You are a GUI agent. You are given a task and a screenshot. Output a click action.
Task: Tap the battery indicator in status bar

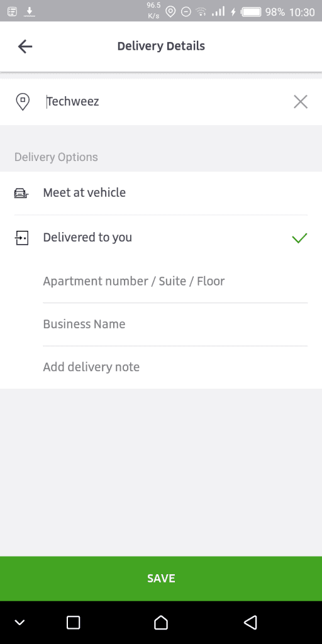point(251,12)
